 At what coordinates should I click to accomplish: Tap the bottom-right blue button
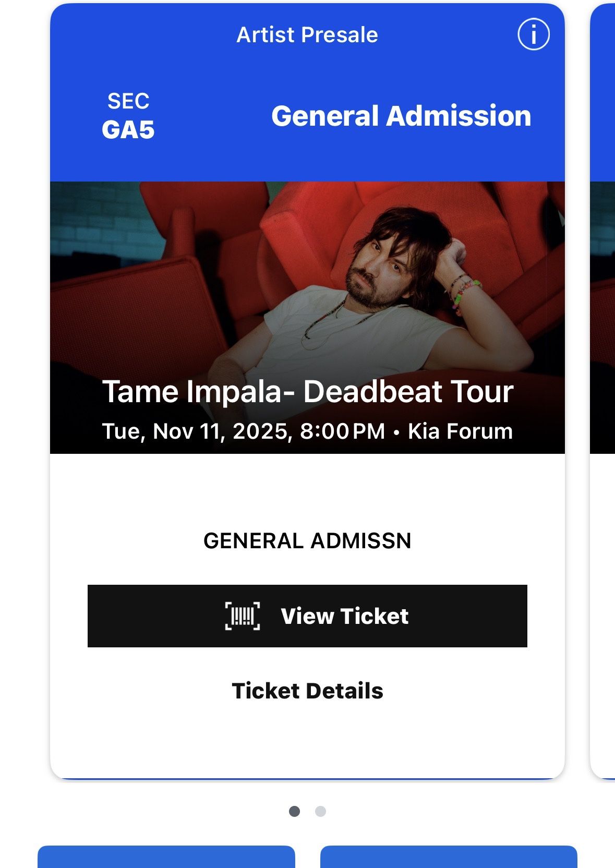[449, 858]
